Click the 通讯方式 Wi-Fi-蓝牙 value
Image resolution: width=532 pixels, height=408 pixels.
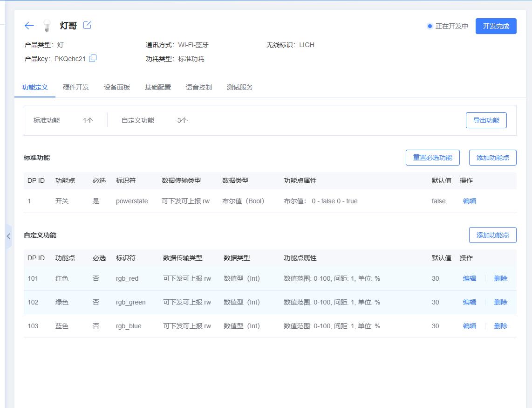[x=193, y=45]
